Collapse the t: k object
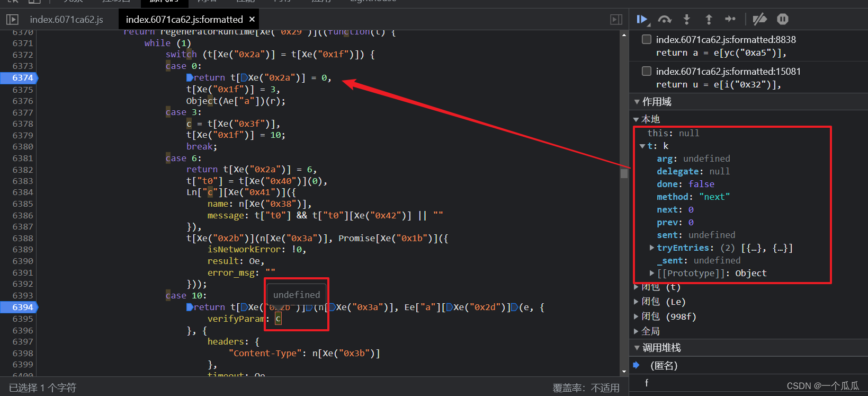 [x=642, y=146]
